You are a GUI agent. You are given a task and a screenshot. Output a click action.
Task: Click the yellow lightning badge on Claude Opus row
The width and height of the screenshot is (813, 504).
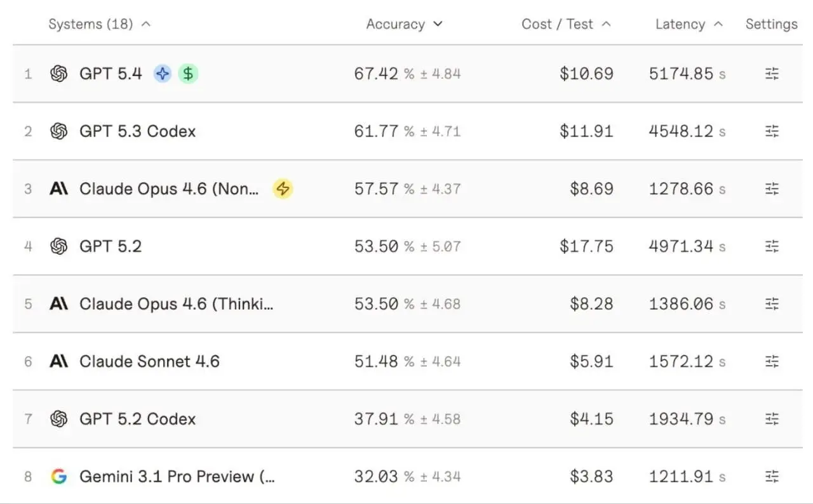(x=283, y=189)
